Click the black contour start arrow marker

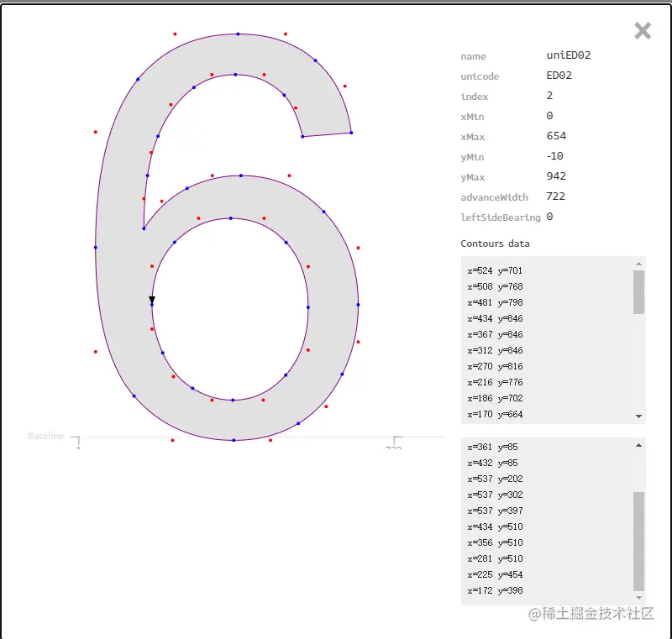[x=152, y=300]
